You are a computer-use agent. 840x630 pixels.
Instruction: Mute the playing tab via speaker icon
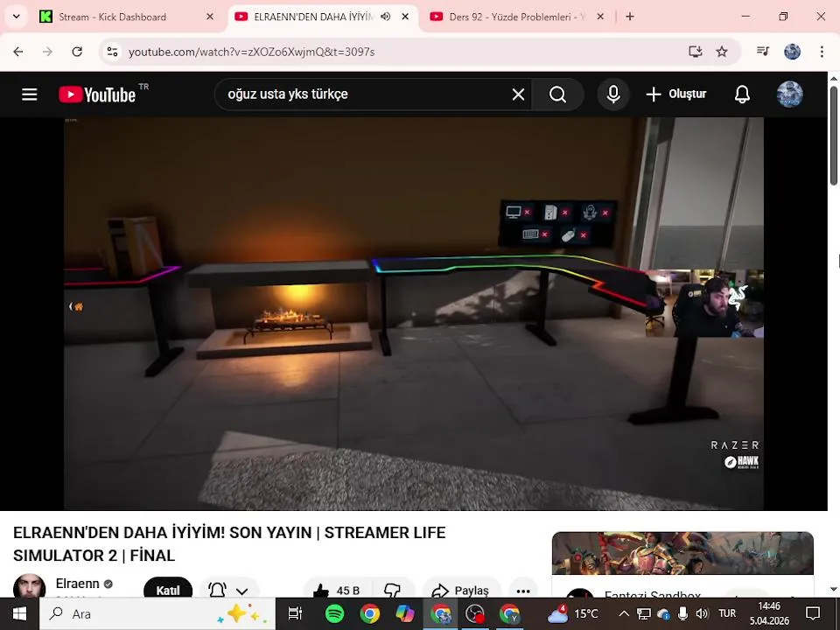pos(385,17)
